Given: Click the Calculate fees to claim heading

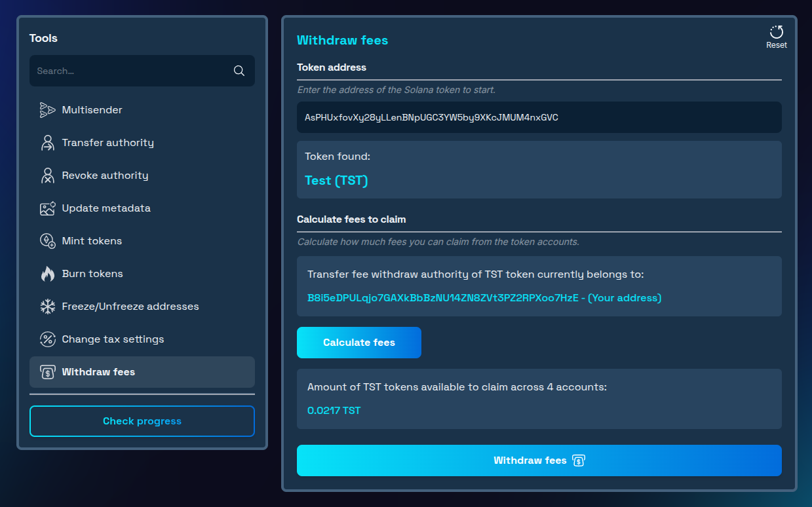Looking at the screenshot, I should click(351, 219).
